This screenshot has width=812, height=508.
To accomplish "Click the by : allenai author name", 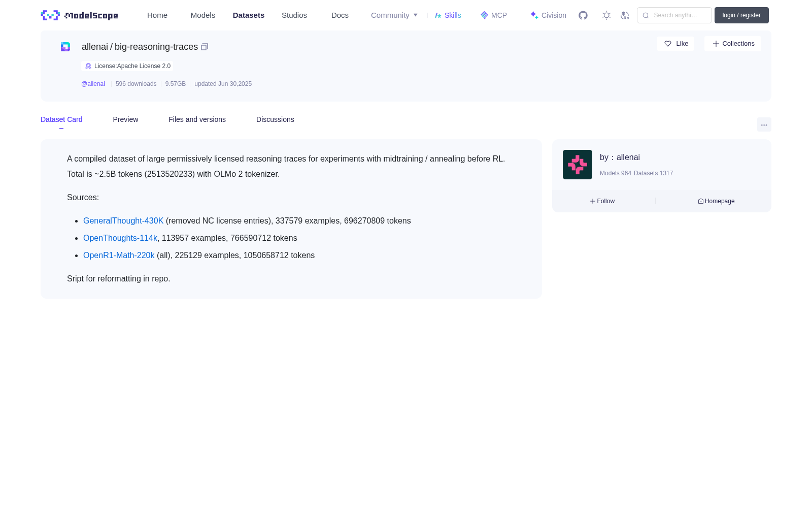I will (x=620, y=157).
